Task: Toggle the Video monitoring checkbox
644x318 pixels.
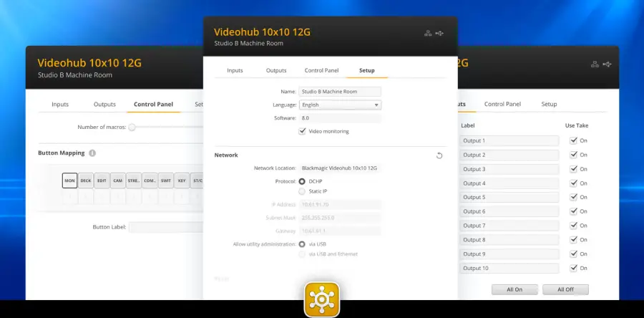Action: click(303, 131)
